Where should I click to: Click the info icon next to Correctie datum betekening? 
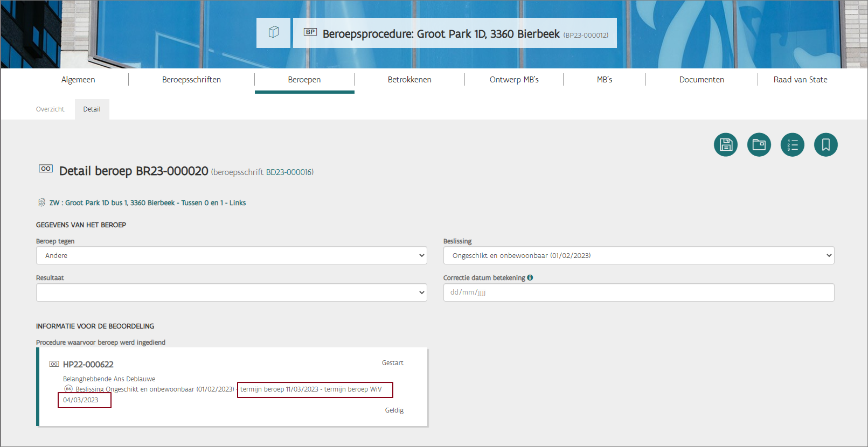pyautogui.click(x=530, y=278)
